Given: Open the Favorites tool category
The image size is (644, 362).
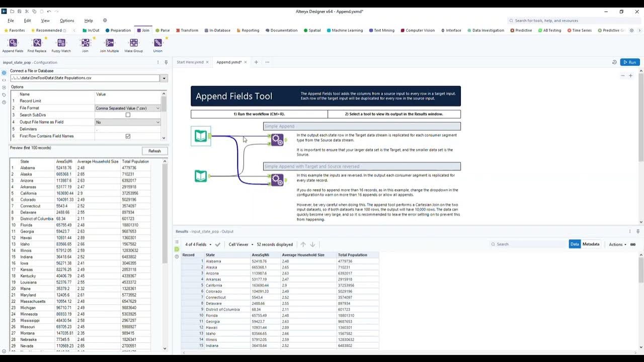Looking at the screenshot, I should pos(15,30).
